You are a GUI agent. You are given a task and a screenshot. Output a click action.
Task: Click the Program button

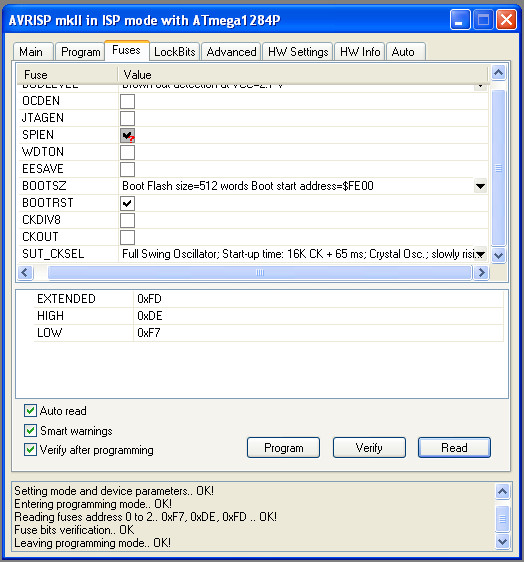click(283, 447)
